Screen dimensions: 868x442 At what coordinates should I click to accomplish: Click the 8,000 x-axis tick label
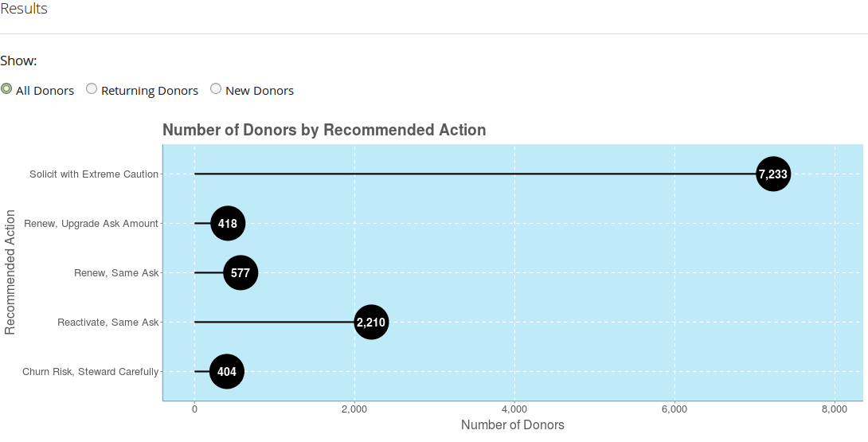click(834, 409)
